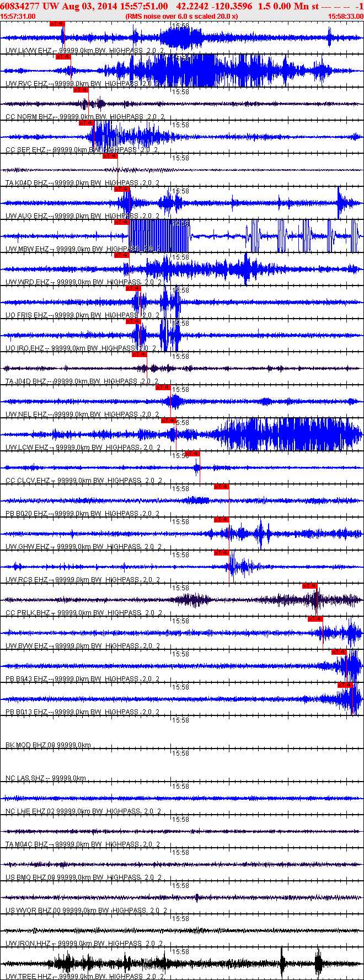Click the event ID 60834277 in header
Screen dimensions: 364x980
[20, 6]
